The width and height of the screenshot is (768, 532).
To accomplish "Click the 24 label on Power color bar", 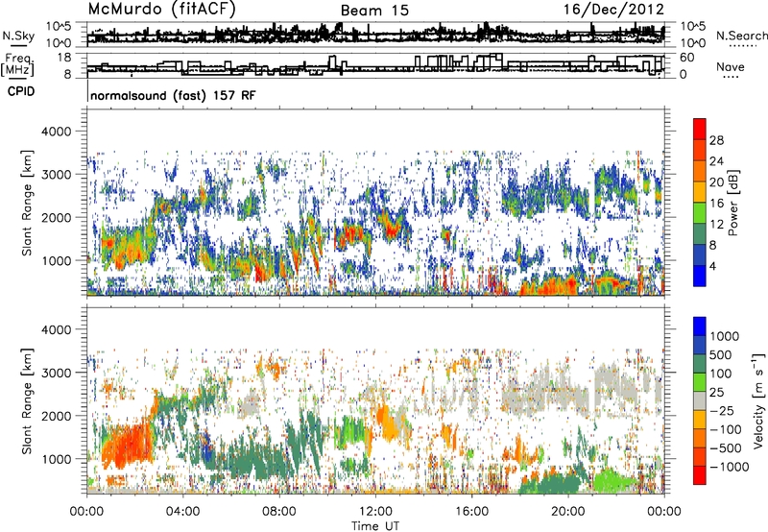I will pos(716,161).
